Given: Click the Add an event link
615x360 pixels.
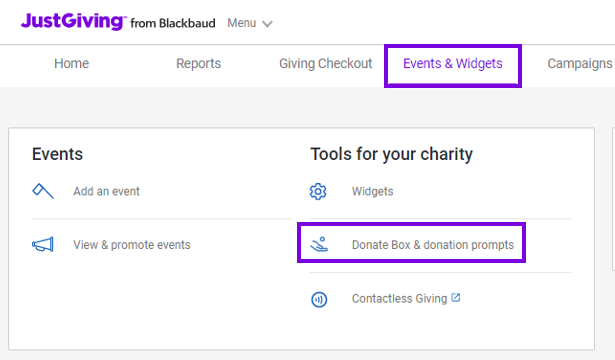Looking at the screenshot, I should pos(106,191).
